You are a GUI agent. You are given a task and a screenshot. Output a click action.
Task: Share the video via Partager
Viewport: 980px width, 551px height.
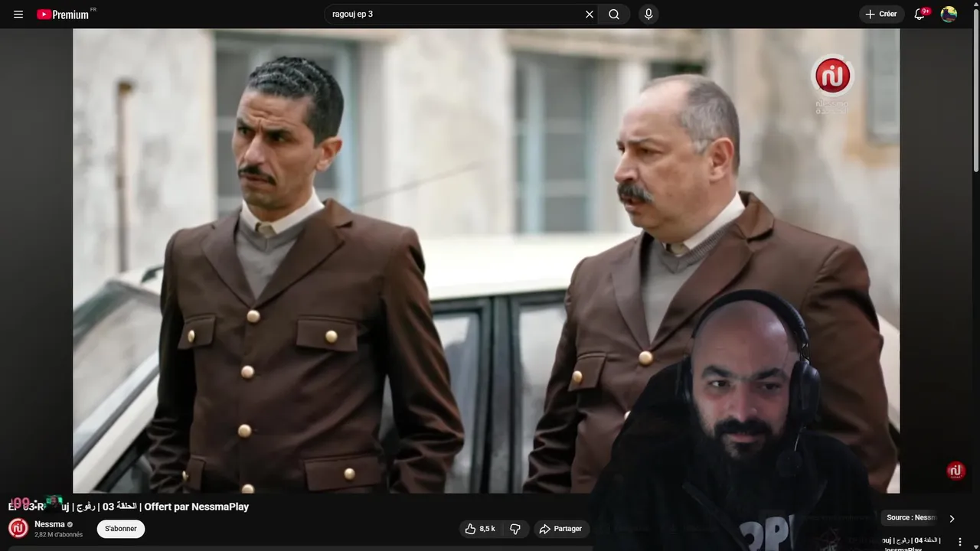pyautogui.click(x=561, y=529)
